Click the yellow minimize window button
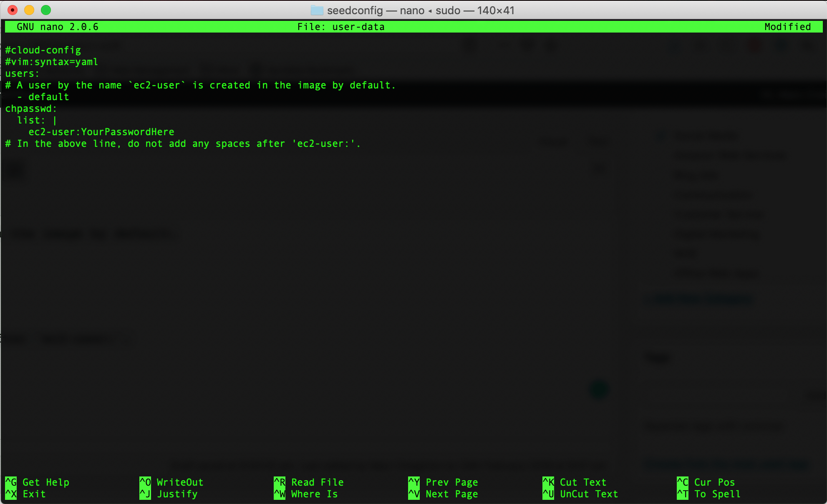The width and height of the screenshot is (827, 504). pyautogui.click(x=29, y=10)
